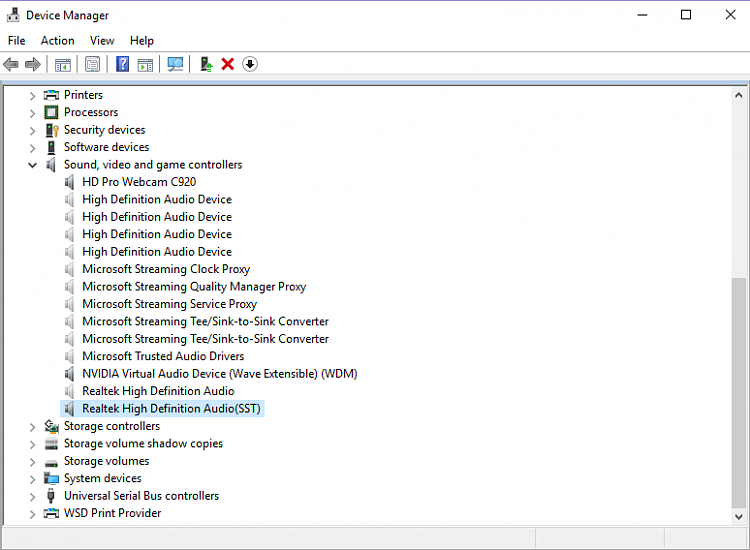Click the Back arrow in toolbar

[11, 64]
